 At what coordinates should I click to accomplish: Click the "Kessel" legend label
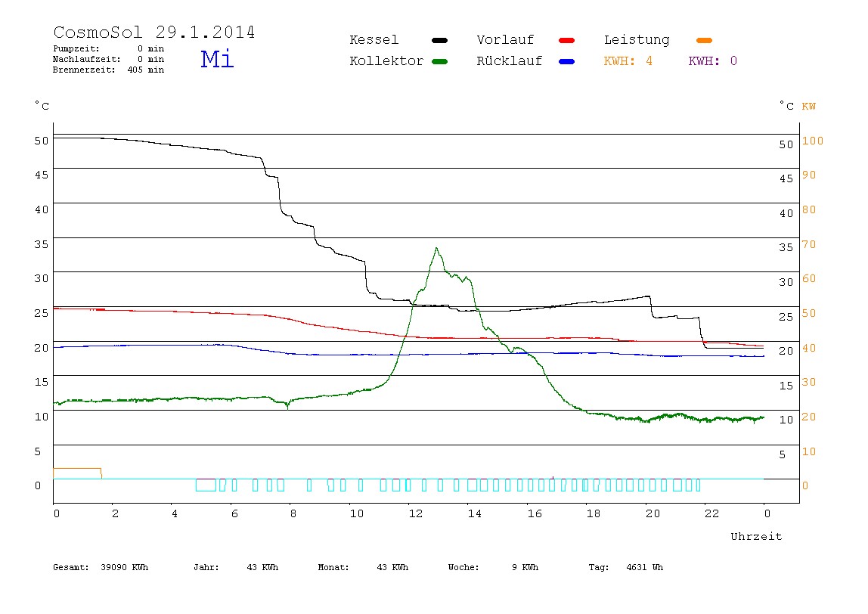(x=374, y=40)
